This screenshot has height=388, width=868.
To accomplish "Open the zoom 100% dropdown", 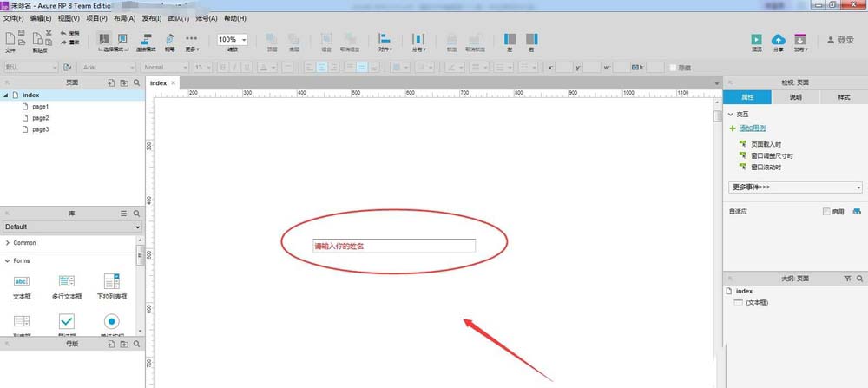I will coord(233,39).
